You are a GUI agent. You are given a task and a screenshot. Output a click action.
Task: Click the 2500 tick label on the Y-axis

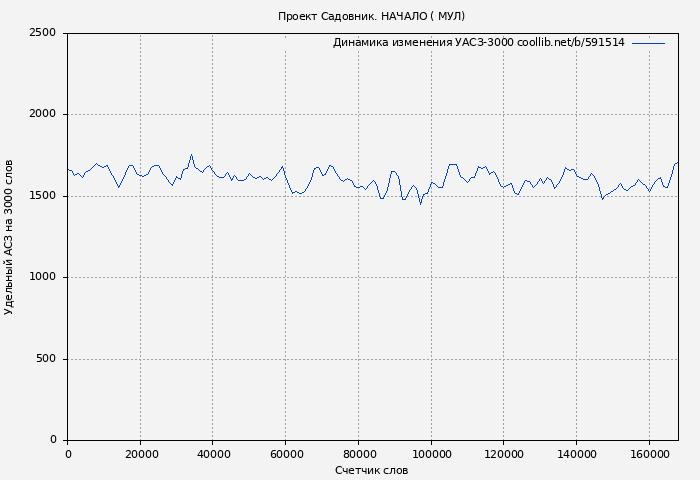[x=42, y=33]
